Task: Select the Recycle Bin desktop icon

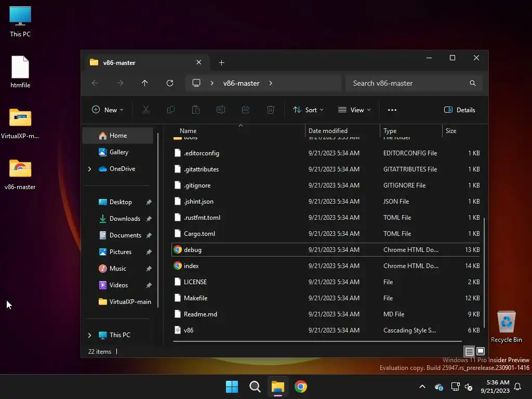Action: click(x=507, y=326)
